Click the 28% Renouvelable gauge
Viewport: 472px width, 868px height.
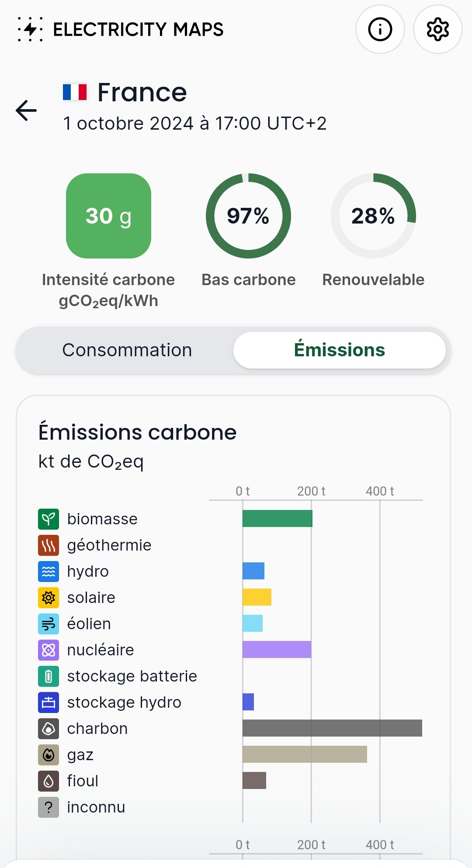373,216
